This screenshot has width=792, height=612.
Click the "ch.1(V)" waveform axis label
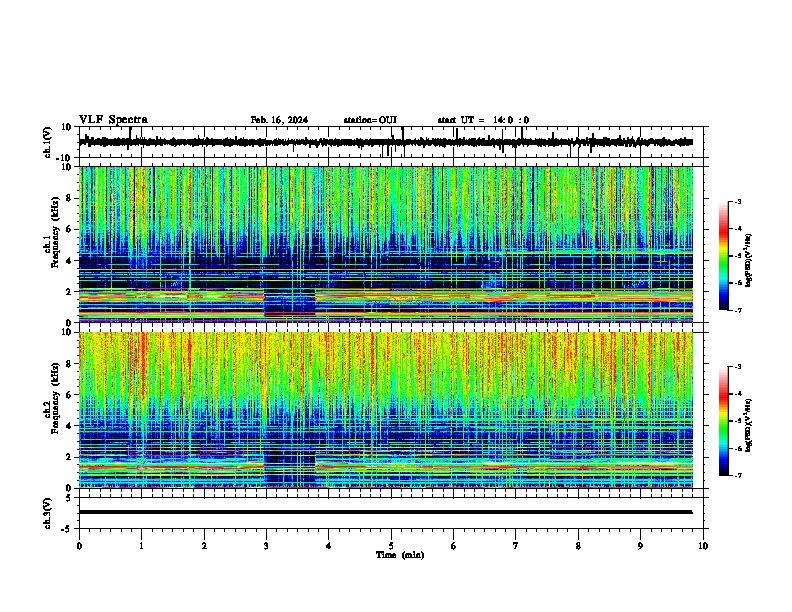[48, 142]
